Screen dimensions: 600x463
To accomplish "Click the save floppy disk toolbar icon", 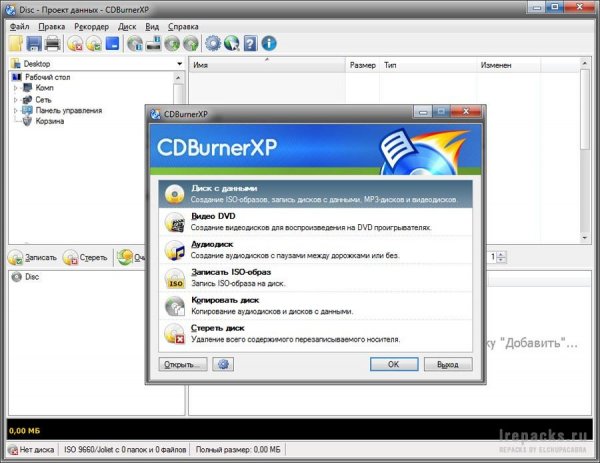I will coord(34,44).
